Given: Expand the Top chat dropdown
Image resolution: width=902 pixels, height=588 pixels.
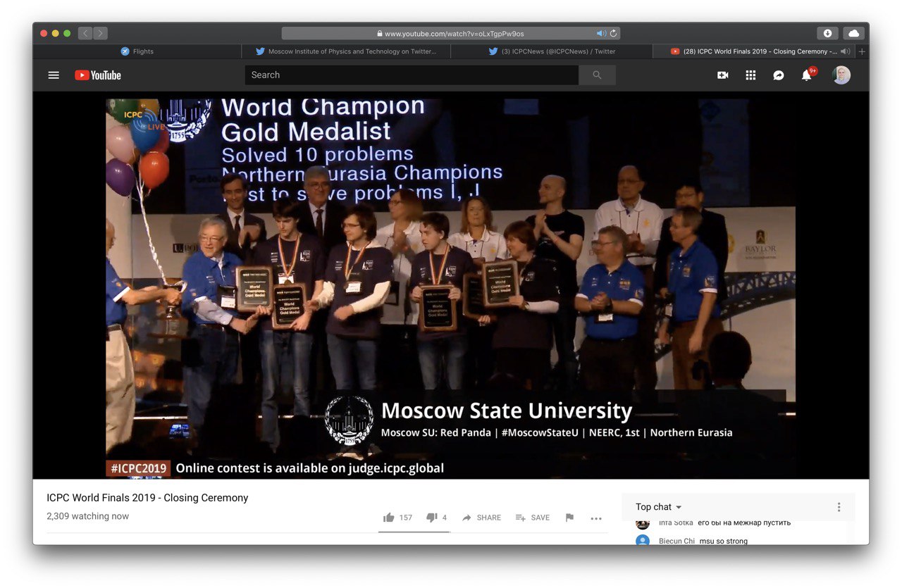Looking at the screenshot, I should pyautogui.click(x=659, y=507).
